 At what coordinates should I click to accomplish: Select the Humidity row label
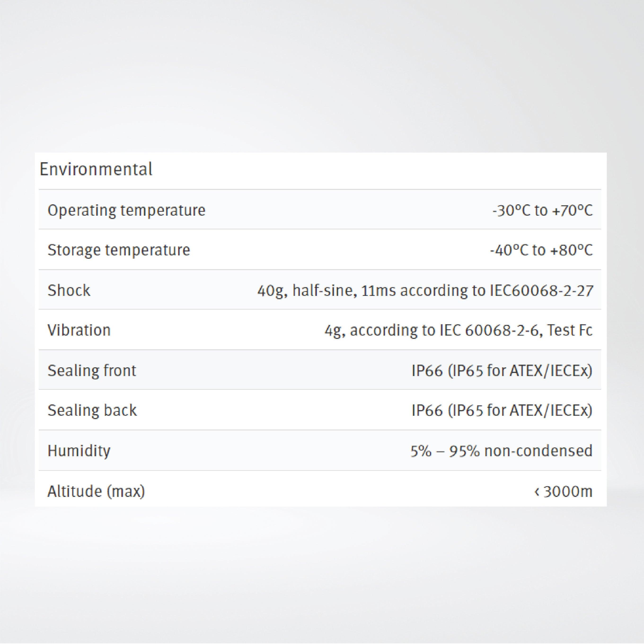pos(79,451)
